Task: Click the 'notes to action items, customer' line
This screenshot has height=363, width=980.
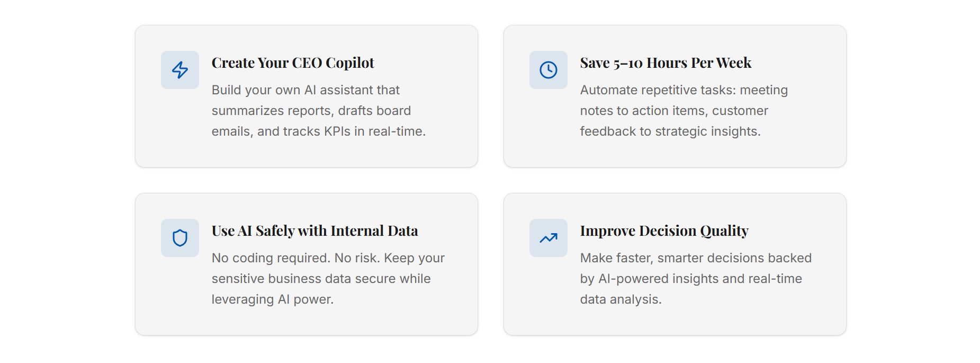Action: 673,111
